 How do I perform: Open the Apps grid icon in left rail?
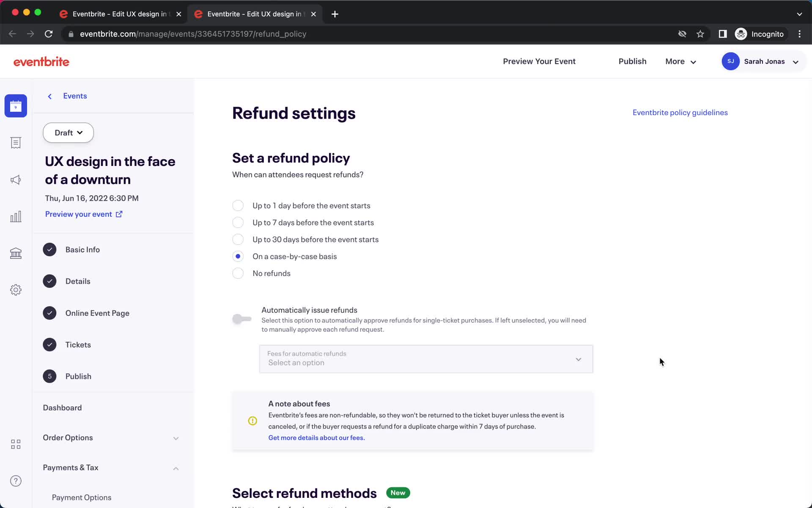coord(16,444)
